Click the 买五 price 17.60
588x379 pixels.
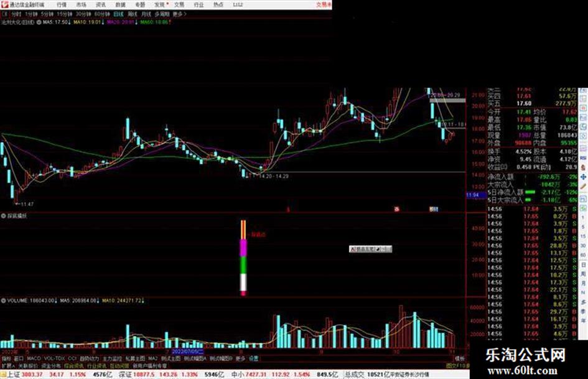[524, 103]
